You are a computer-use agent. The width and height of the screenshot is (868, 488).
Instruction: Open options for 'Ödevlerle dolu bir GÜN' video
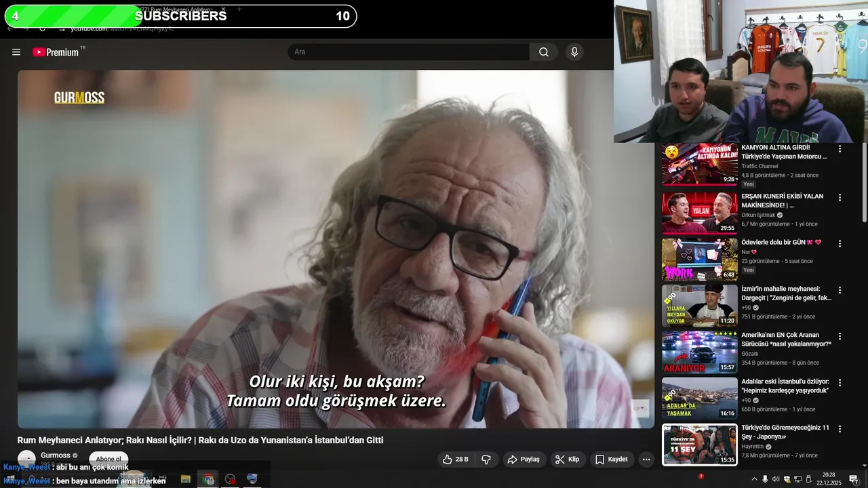pyautogui.click(x=840, y=244)
